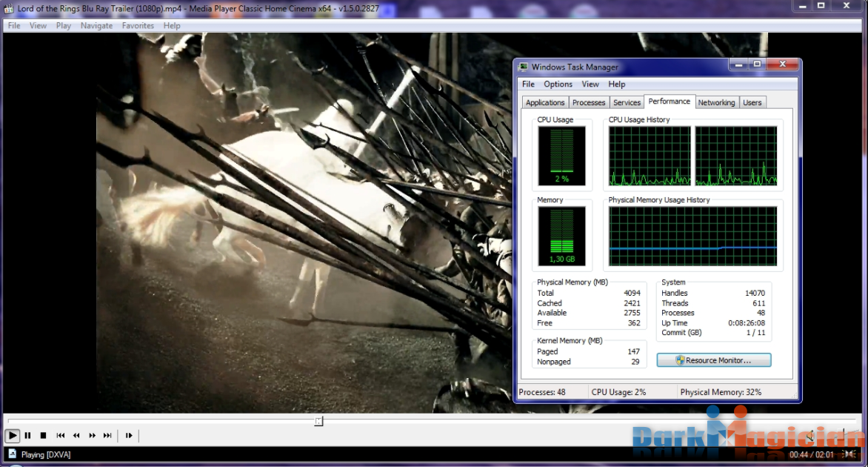868x467 pixels.
Task: Close the Media Player Classic window
Action: [847, 5]
